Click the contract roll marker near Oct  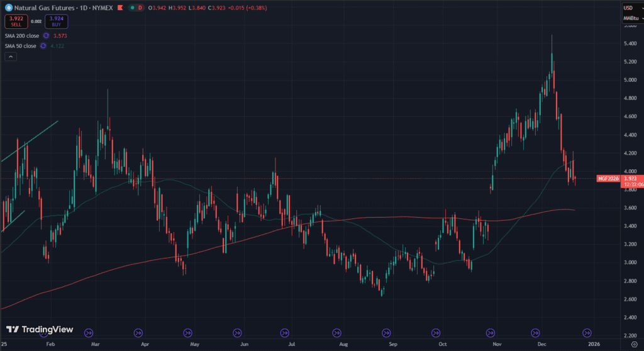point(435,332)
